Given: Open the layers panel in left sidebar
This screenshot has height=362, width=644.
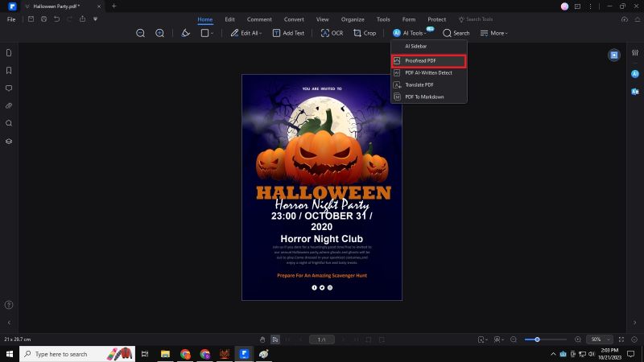Looking at the screenshot, I should 9,142.
